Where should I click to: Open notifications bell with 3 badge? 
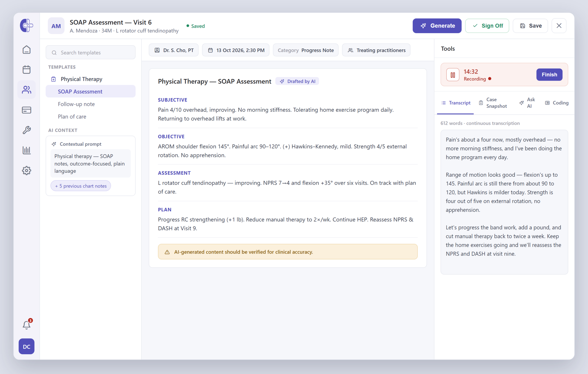(x=26, y=325)
